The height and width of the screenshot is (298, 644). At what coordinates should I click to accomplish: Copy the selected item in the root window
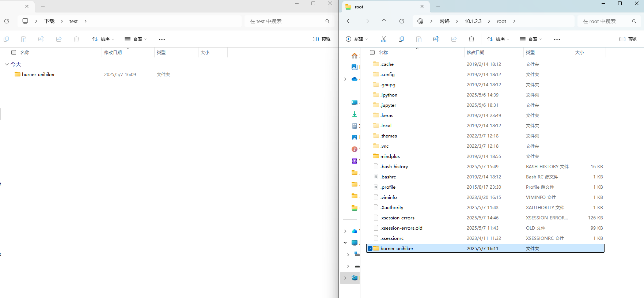tap(401, 39)
